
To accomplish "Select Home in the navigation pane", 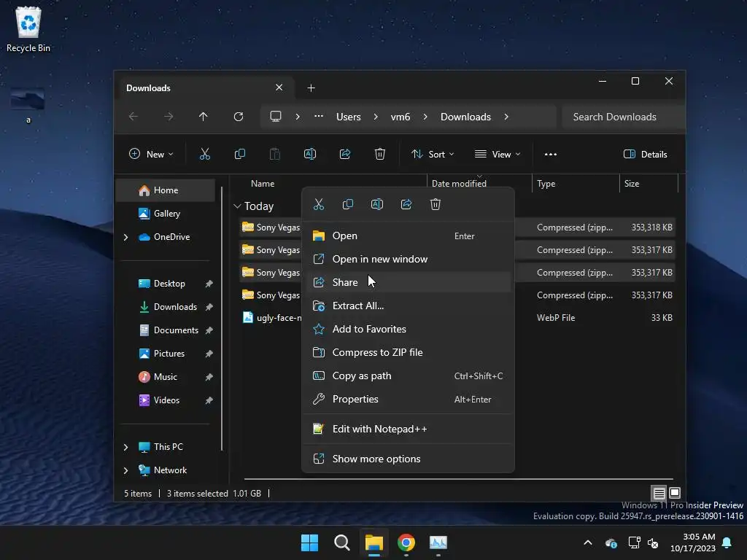I will coord(166,190).
